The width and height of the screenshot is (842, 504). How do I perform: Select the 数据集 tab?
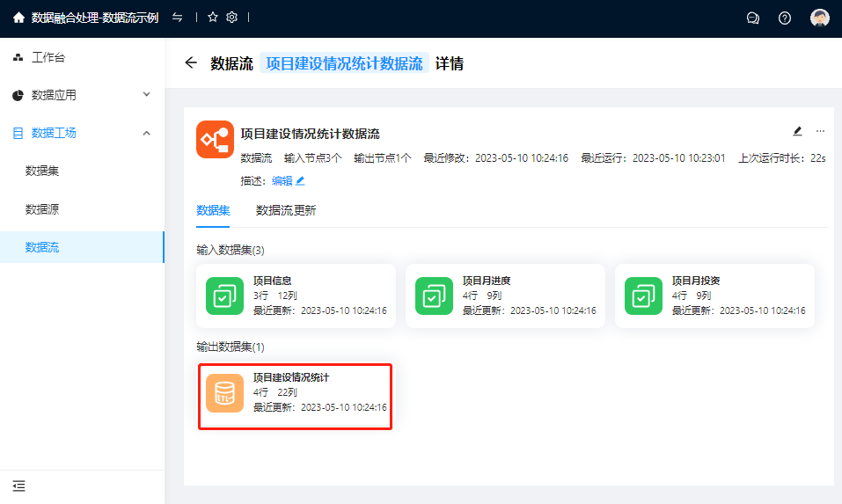tap(213, 210)
